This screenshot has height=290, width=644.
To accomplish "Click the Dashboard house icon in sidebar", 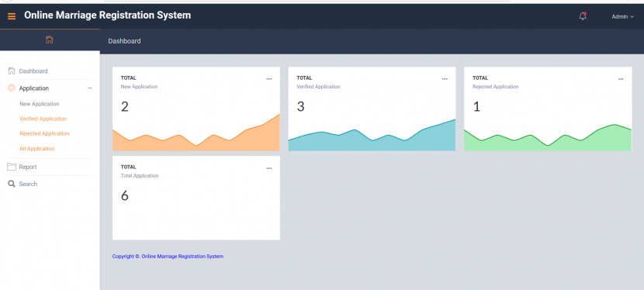I will (12, 71).
